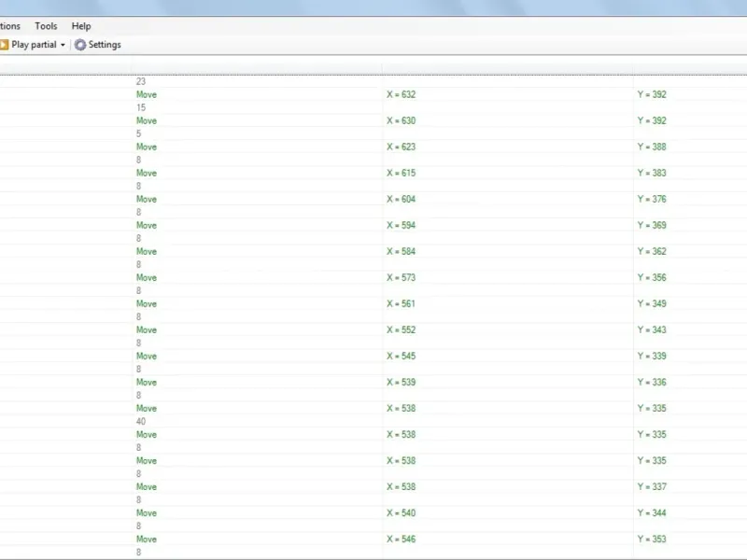
Task: Open Settings from the gear icon
Action: 98,45
